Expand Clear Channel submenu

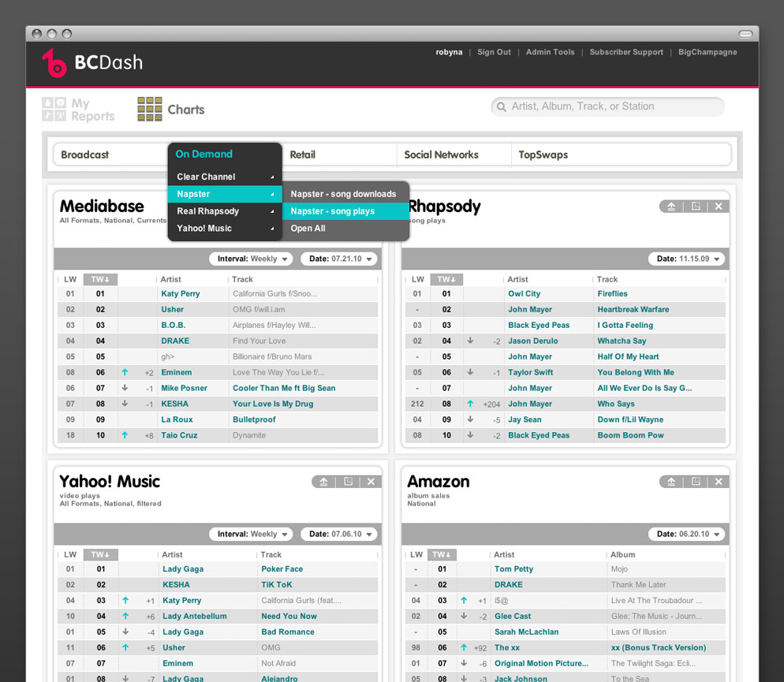coord(225,177)
